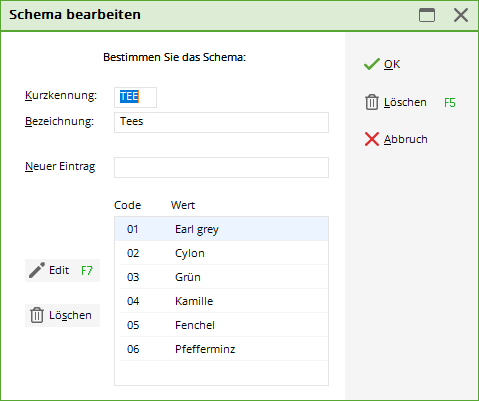Click the trash icon below Edit

37,315
